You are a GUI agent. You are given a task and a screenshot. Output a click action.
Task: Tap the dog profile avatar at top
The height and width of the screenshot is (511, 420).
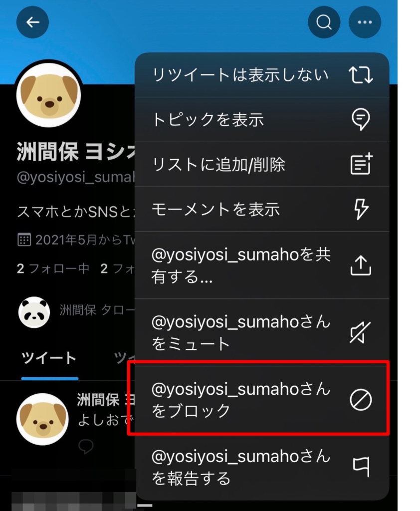pos(49,95)
